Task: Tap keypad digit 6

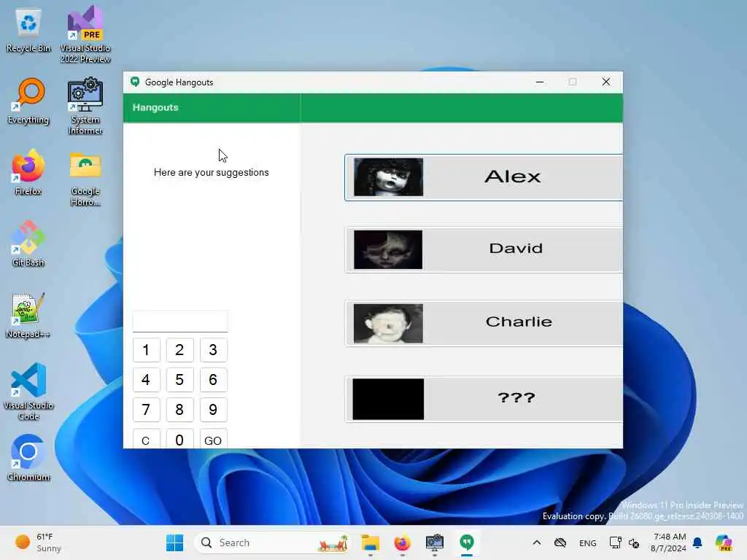Action: click(x=213, y=379)
